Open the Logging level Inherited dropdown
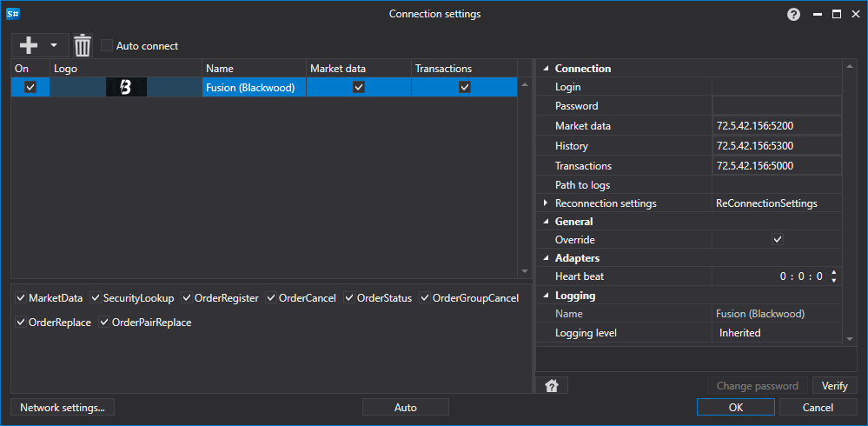This screenshot has height=426, width=868. (777, 333)
